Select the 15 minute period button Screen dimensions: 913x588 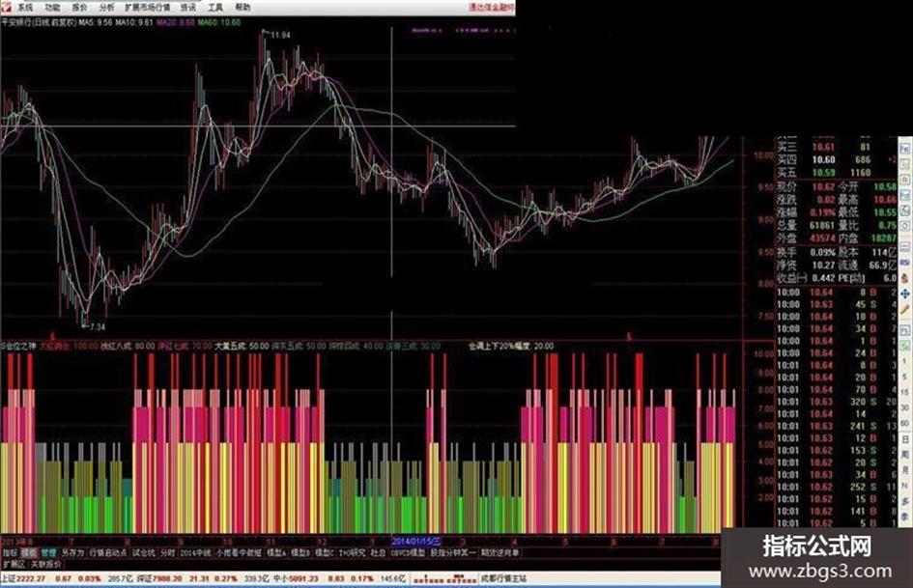(905, 392)
